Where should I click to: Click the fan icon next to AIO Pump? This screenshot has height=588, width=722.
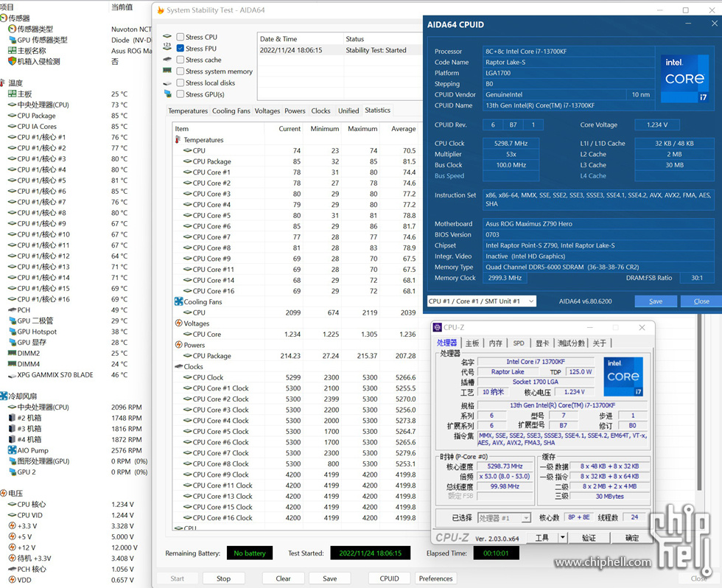12,450
